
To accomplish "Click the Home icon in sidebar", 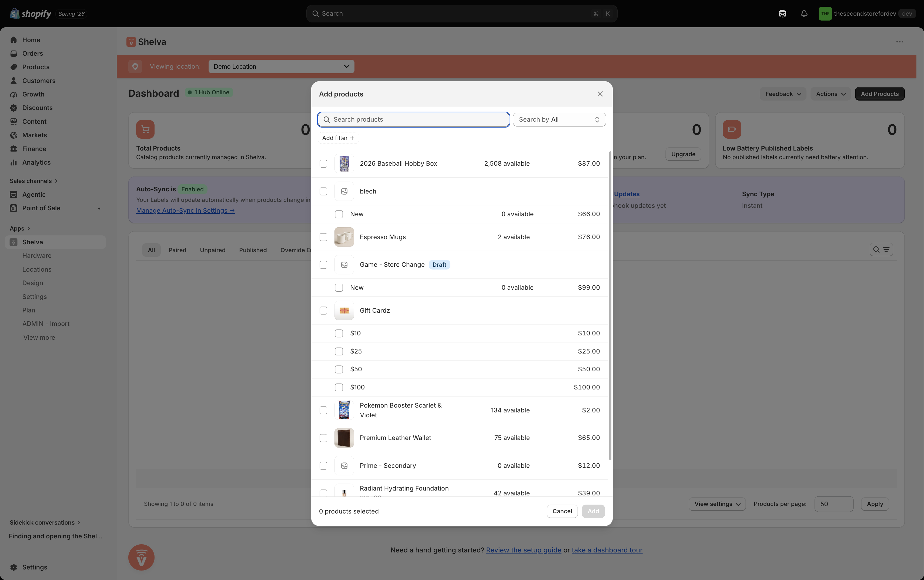I will pos(14,40).
